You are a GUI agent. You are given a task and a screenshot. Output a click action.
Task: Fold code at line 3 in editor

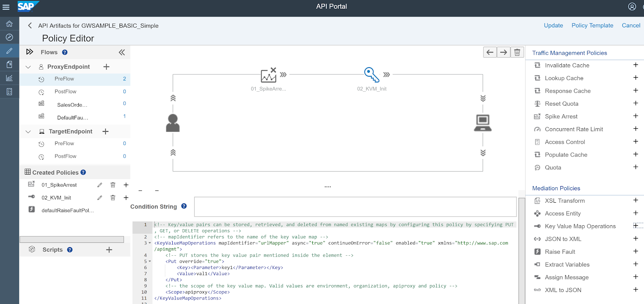(150, 243)
